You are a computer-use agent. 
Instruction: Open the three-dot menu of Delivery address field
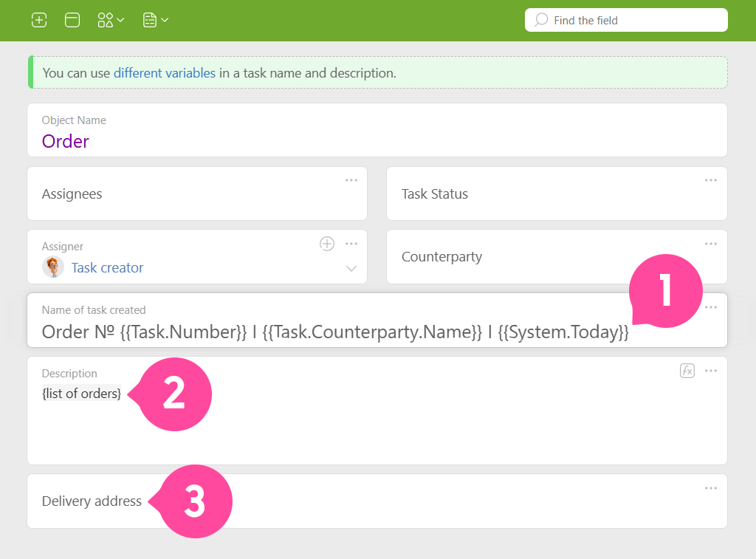point(711,488)
